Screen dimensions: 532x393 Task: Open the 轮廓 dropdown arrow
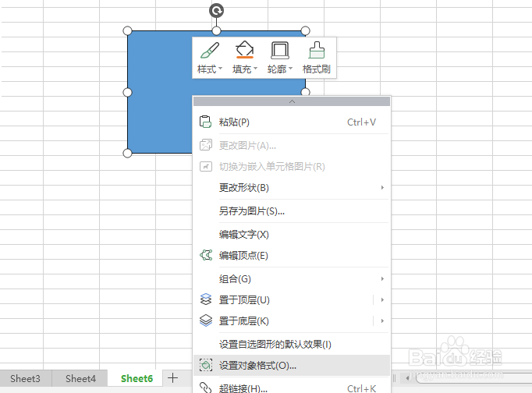click(290, 69)
